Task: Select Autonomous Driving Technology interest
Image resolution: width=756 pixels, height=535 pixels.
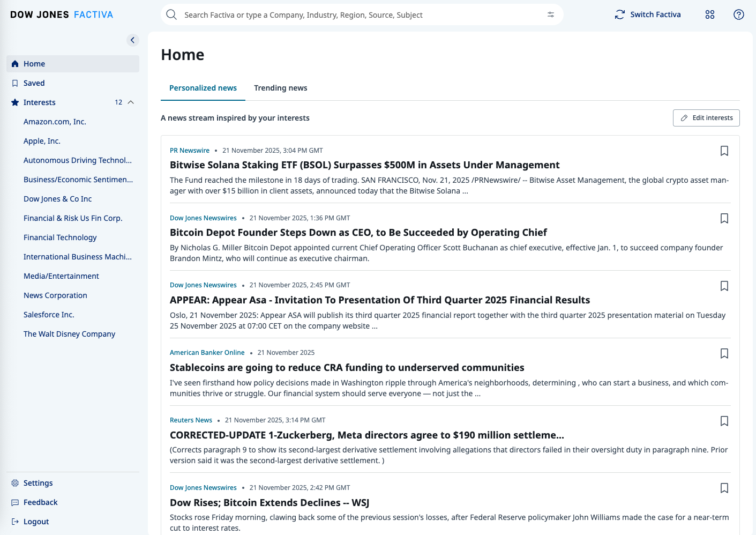Action: pos(78,160)
